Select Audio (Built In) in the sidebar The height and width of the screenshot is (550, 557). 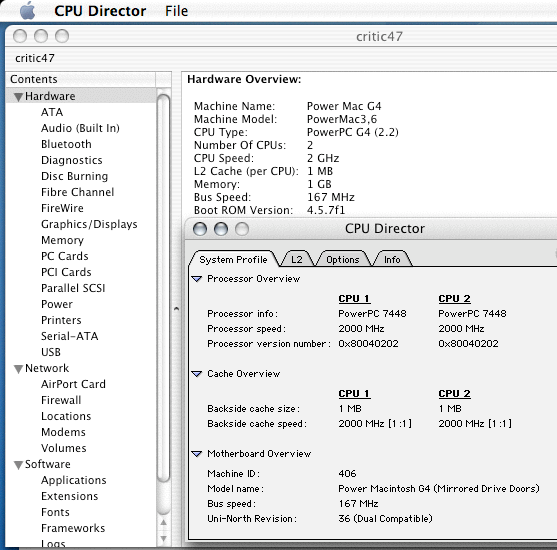[80, 128]
